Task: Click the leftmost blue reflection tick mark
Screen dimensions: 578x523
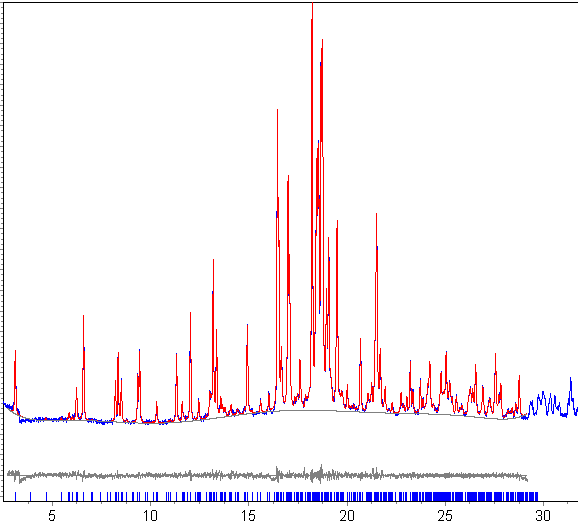Action: pyautogui.click(x=15, y=496)
